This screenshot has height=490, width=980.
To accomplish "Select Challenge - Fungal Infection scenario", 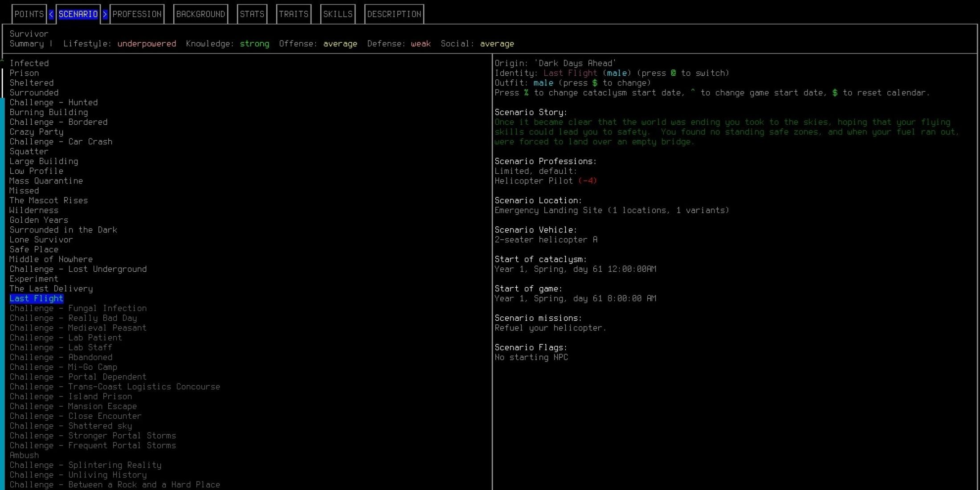I will (78, 308).
